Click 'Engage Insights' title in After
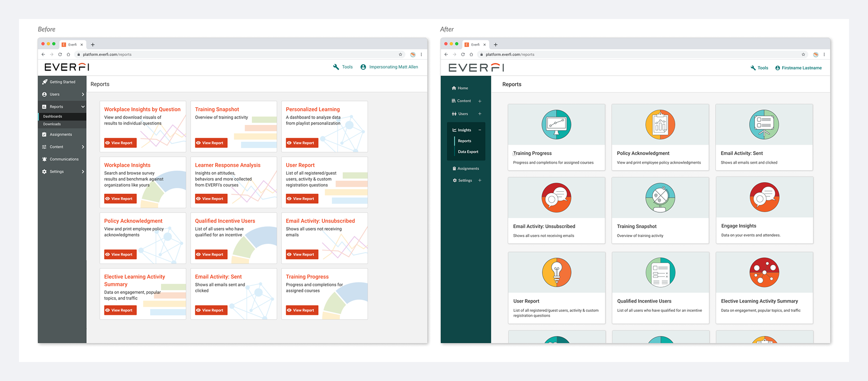 click(739, 226)
